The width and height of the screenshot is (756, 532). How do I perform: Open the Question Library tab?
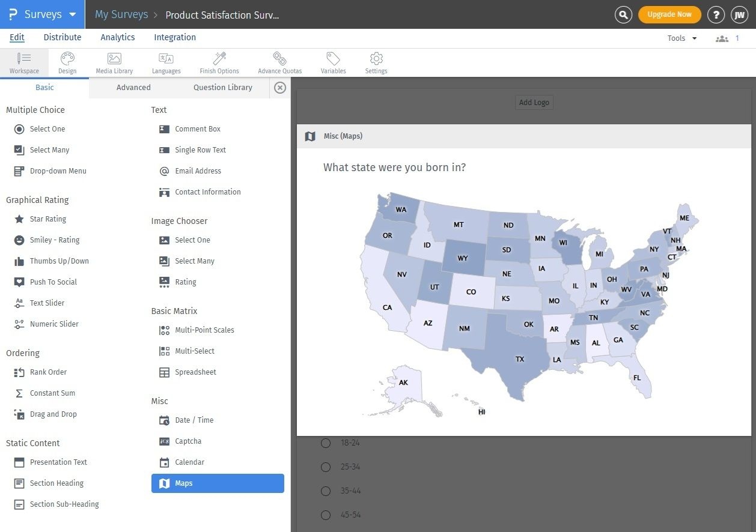point(222,87)
